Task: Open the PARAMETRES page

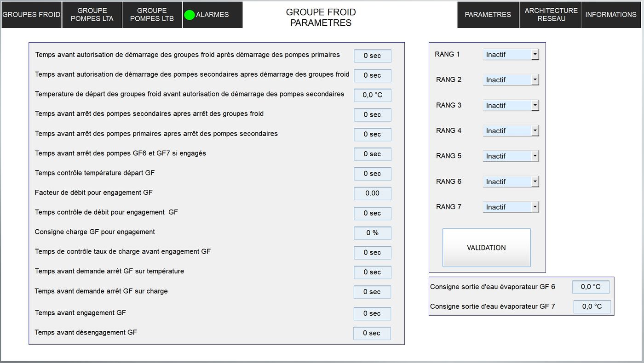Action: [488, 15]
